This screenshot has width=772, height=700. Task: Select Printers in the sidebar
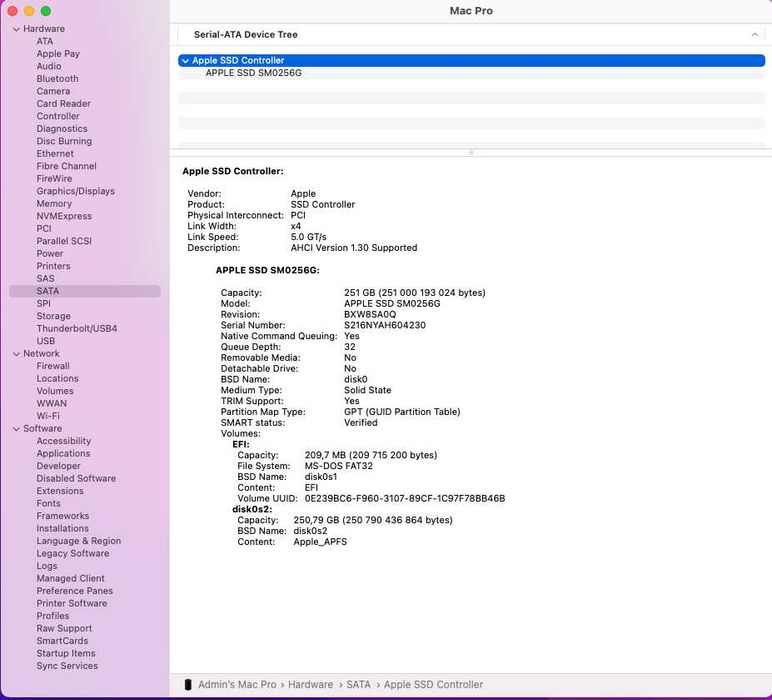(53, 266)
